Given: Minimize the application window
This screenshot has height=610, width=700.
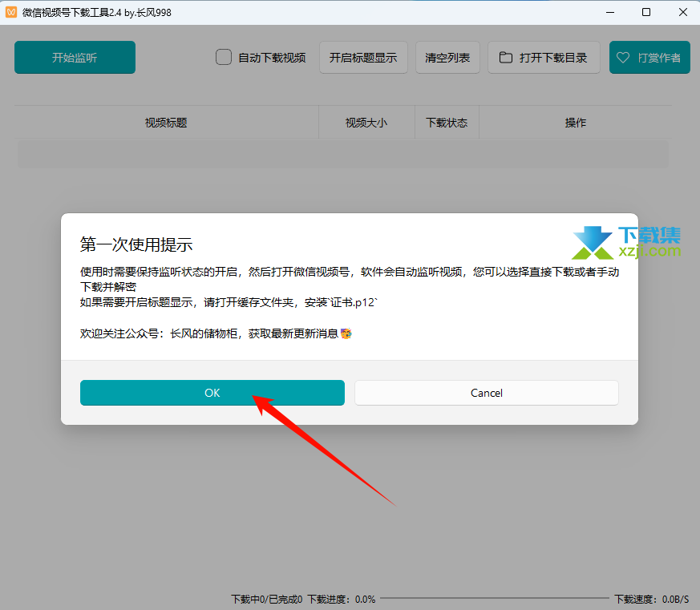Looking at the screenshot, I should pyautogui.click(x=610, y=12).
